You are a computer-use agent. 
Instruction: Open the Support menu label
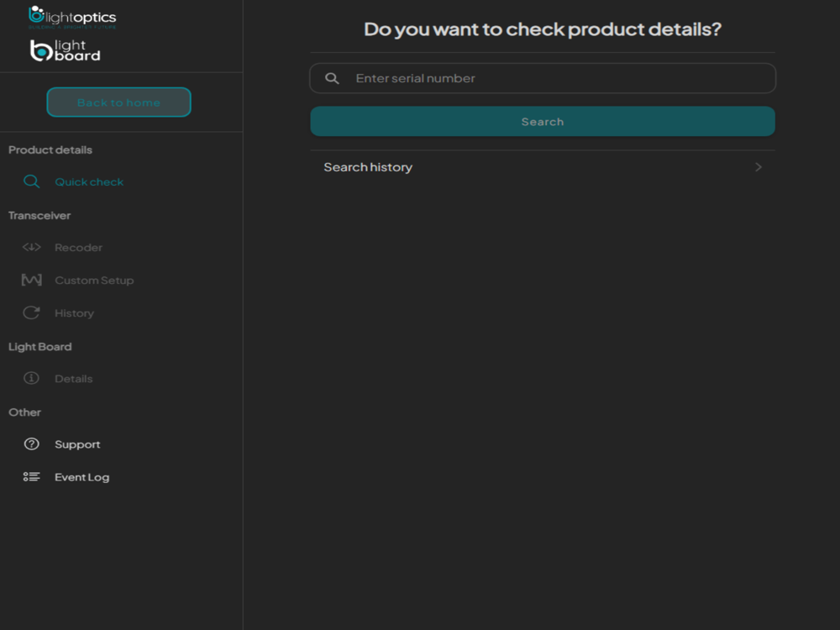(x=77, y=444)
